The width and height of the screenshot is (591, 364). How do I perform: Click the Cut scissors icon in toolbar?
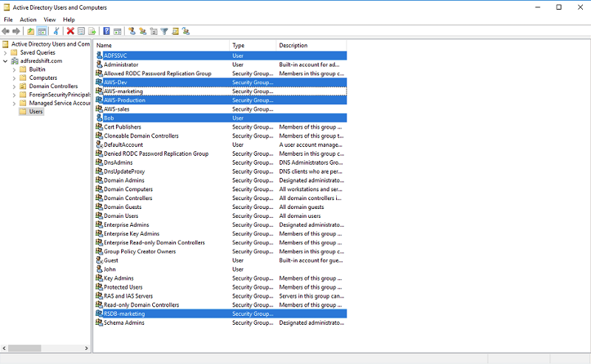point(56,31)
